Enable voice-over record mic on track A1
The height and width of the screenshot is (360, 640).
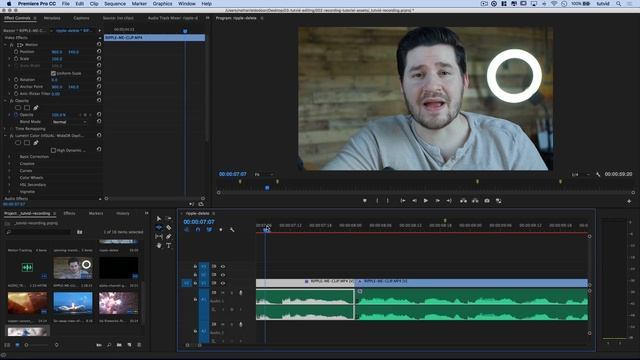coord(240,293)
